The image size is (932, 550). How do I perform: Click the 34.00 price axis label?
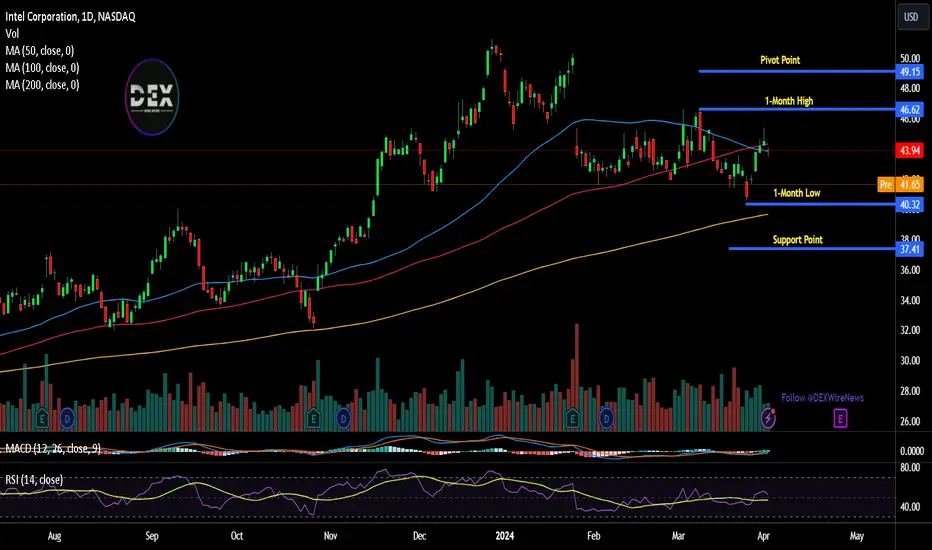[910, 300]
